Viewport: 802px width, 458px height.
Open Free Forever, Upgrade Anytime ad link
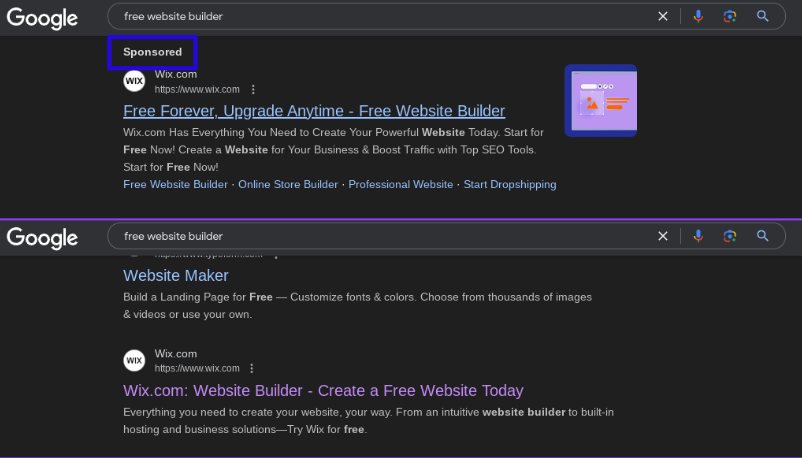[314, 111]
